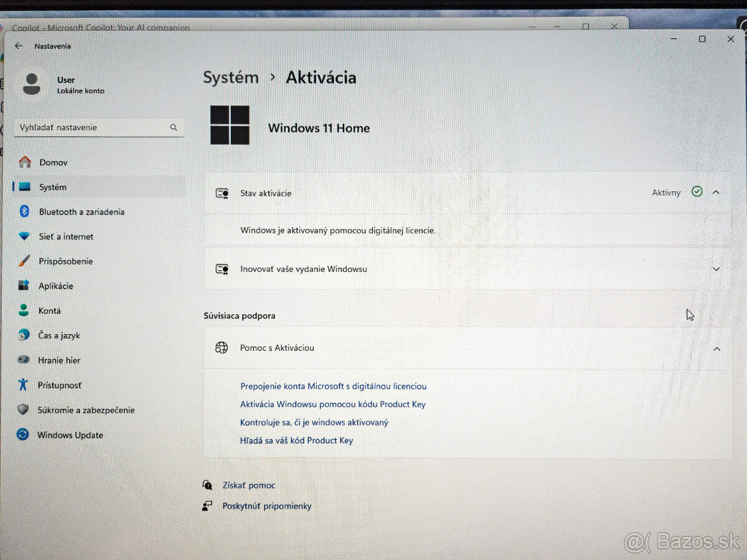The width and height of the screenshot is (747, 560).
Task: Select the Prístupnosť accessibility icon
Action: pyautogui.click(x=24, y=385)
